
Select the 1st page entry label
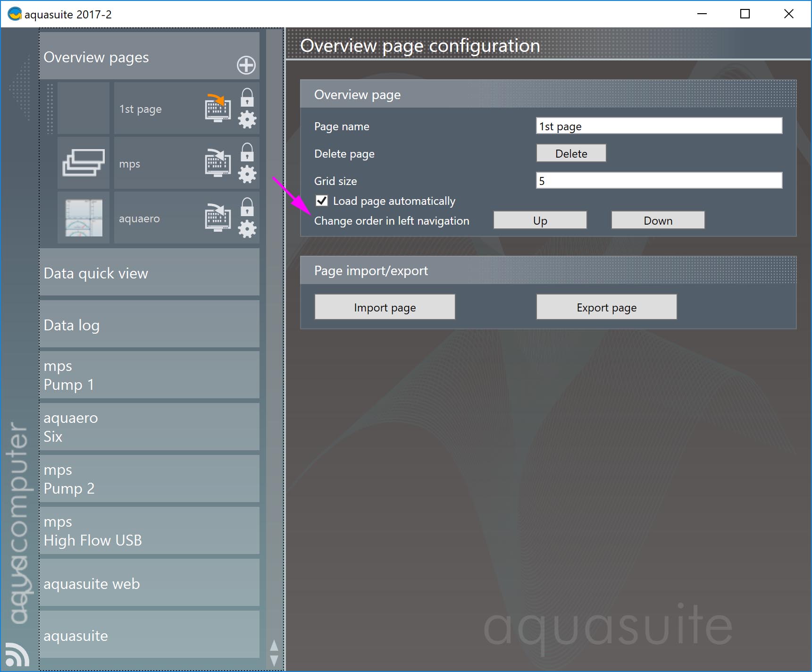pyautogui.click(x=140, y=109)
